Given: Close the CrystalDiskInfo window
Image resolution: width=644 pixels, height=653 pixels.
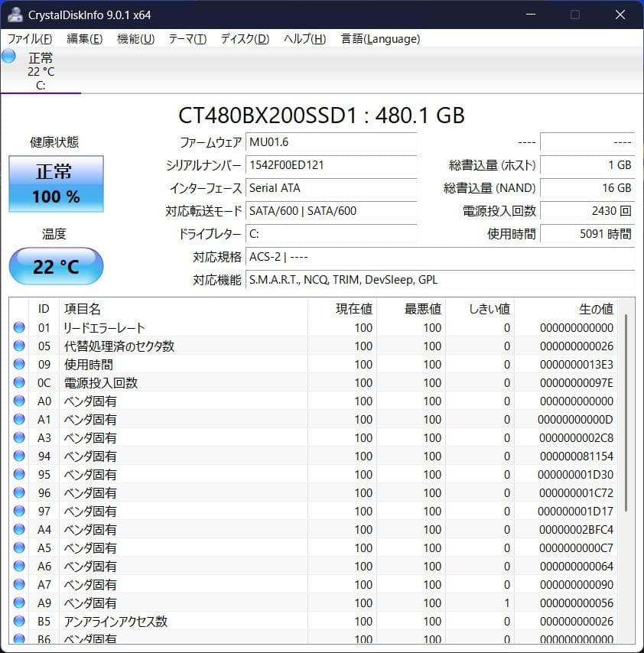Looking at the screenshot, I should click(x=620, y=15).
